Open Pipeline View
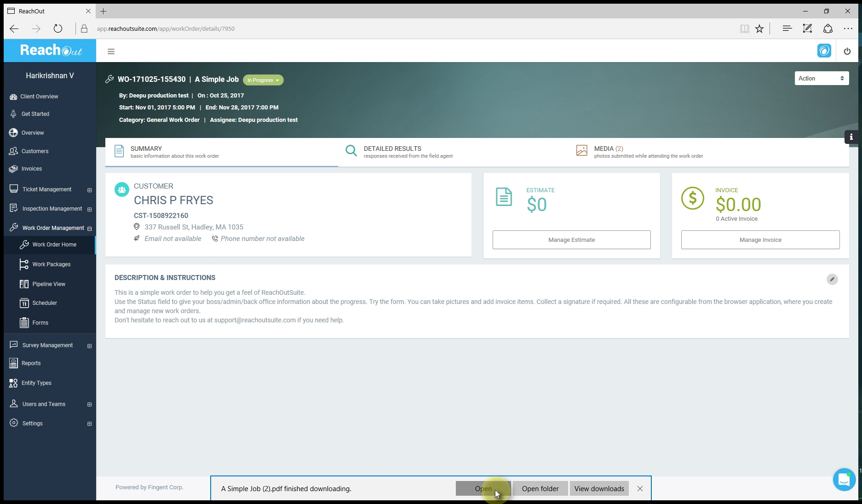The width and height of the screenshot is (862, 504). pyautogui.click(x=50, y=284)
